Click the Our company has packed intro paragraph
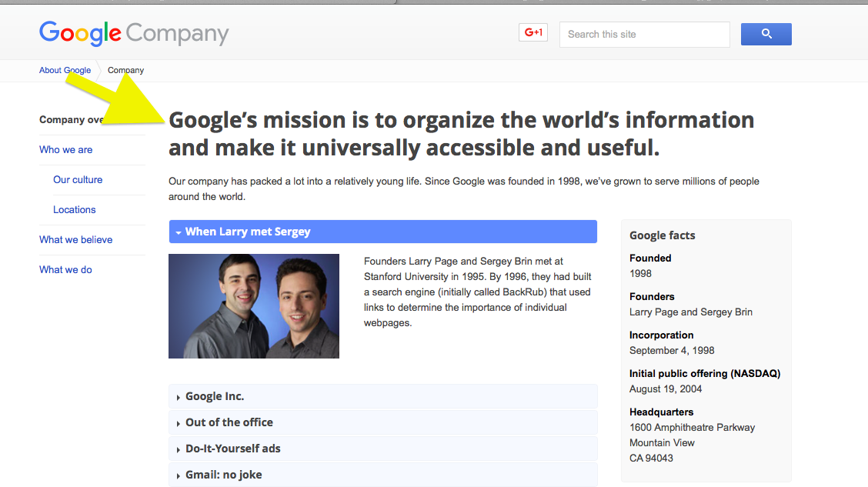This screenshot has height=487, width=868. tap(464, 188)
